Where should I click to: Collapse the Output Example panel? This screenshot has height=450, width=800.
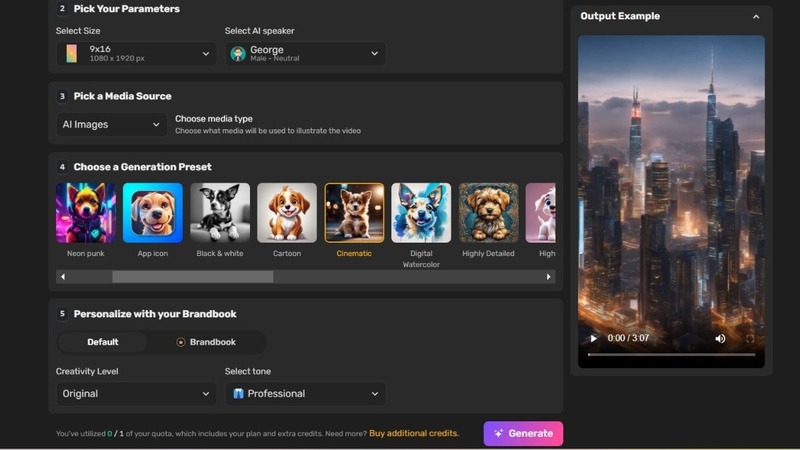pos(756,17)
